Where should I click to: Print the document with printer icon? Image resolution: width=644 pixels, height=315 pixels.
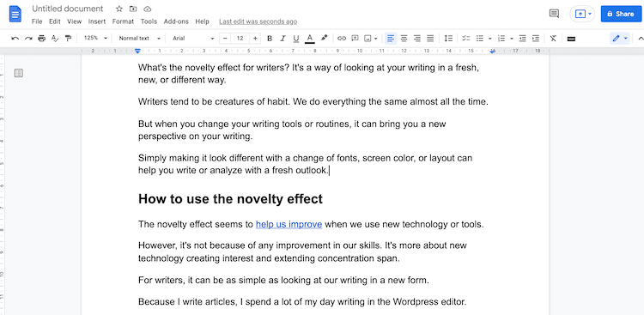click(41, 38)
